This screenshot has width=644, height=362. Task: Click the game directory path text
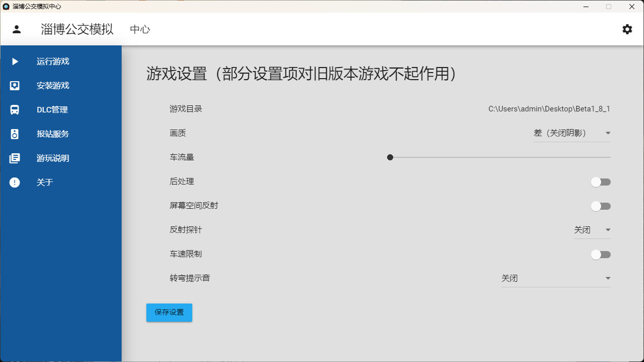click(549, 109)
